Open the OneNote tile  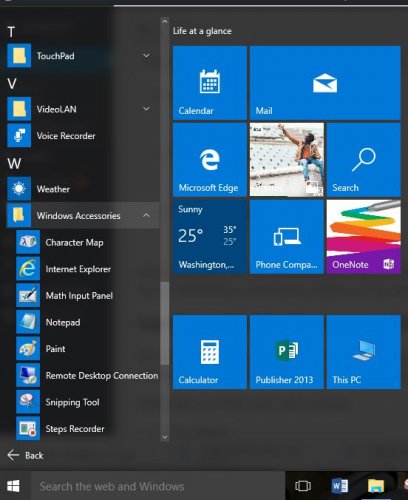click(x=364, y=237)
